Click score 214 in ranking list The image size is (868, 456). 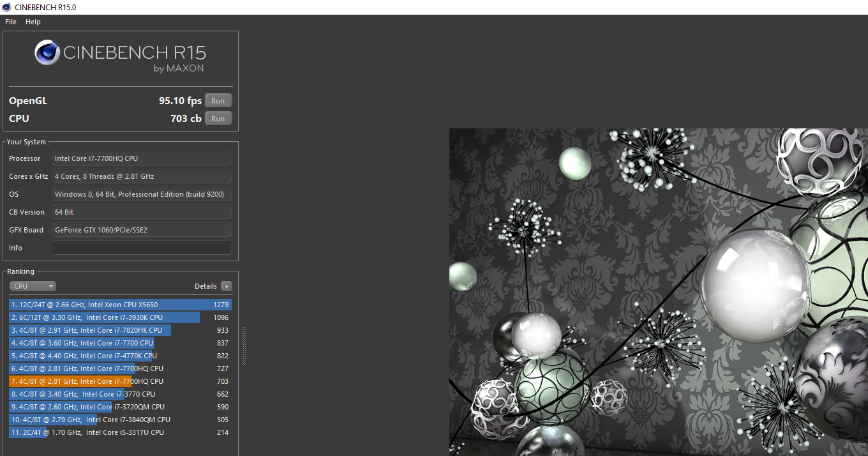coord(223,432)
